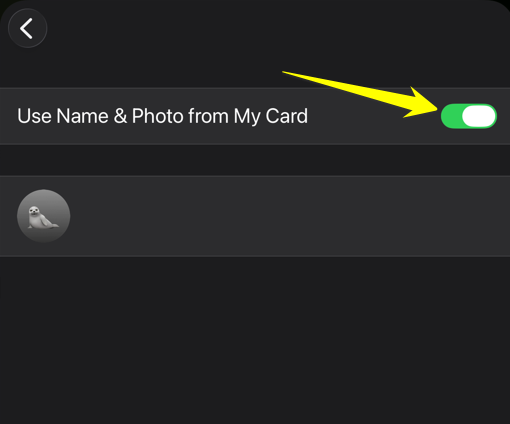This screenshot has height=424, width=510.
Task: Toggle Use Name & Photo from My Card
Action: pyautogui.click(x=469, y=116)
